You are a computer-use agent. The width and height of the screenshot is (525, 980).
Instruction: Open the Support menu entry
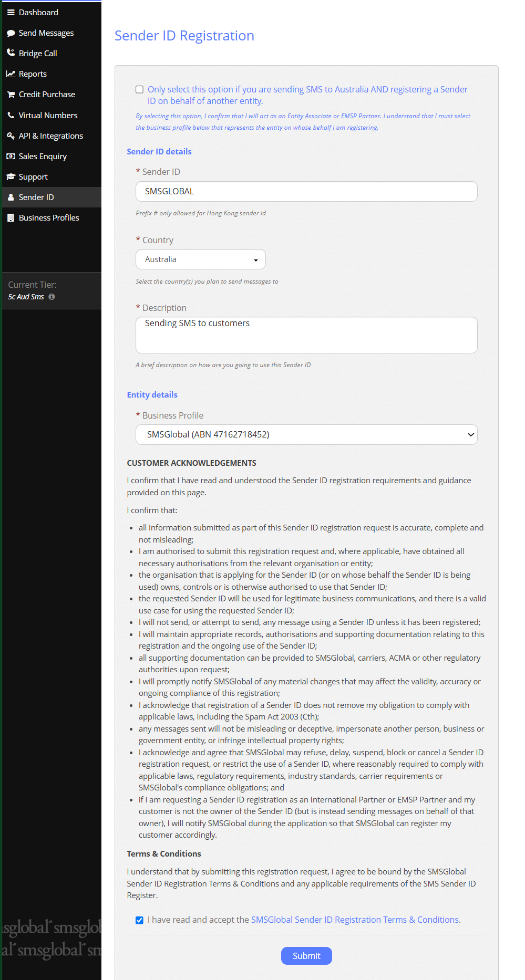pyautogui.click(x=52, y=177)
